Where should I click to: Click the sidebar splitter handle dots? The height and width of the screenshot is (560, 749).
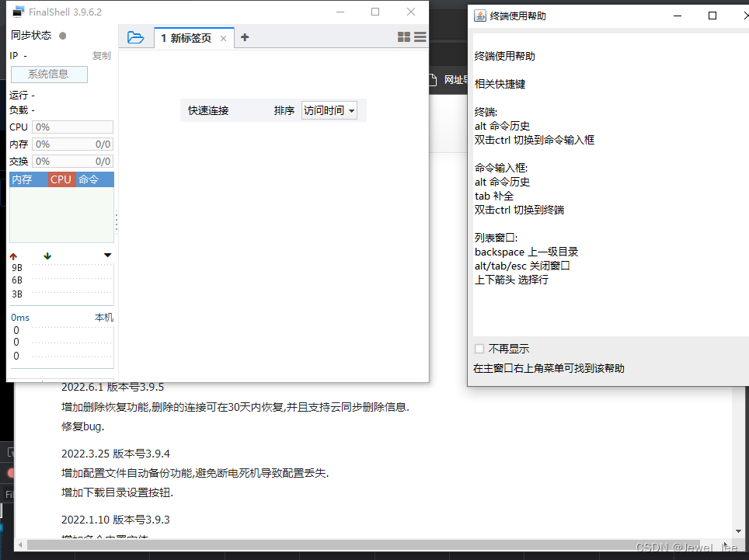click(116, 222)
